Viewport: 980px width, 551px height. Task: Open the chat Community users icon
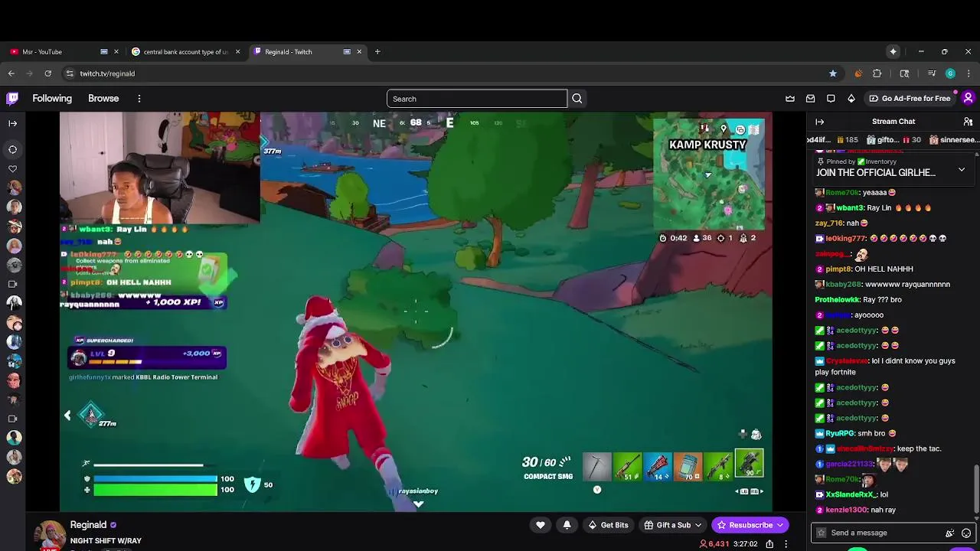[968, 122]
